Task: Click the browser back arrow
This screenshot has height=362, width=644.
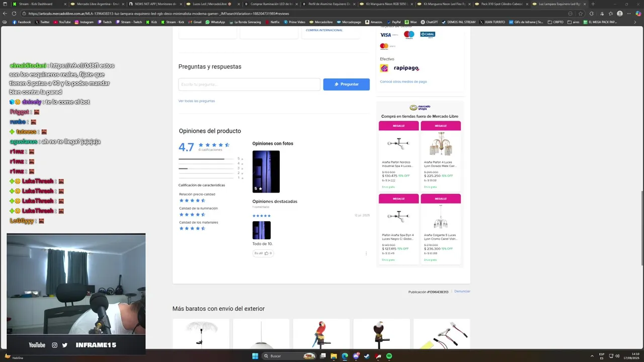Action: coord(5,14)
